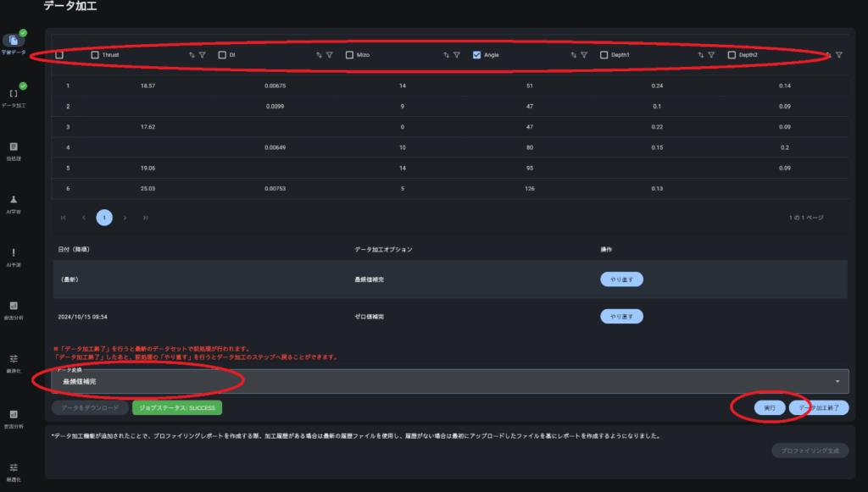Open filter for the Mizo column
Viewport: 868px width, 492px height.
point(457,55)
